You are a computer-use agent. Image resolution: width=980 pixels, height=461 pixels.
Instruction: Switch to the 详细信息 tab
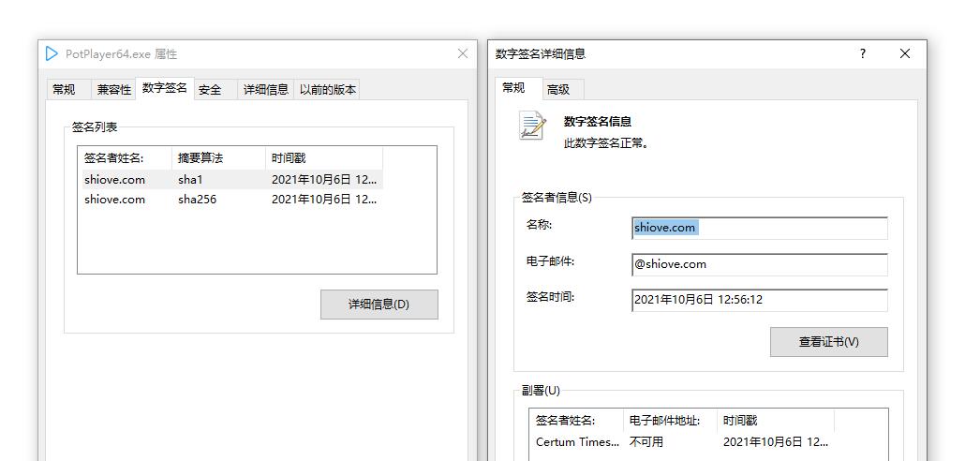pyautogui.click(x=266, y=90)
